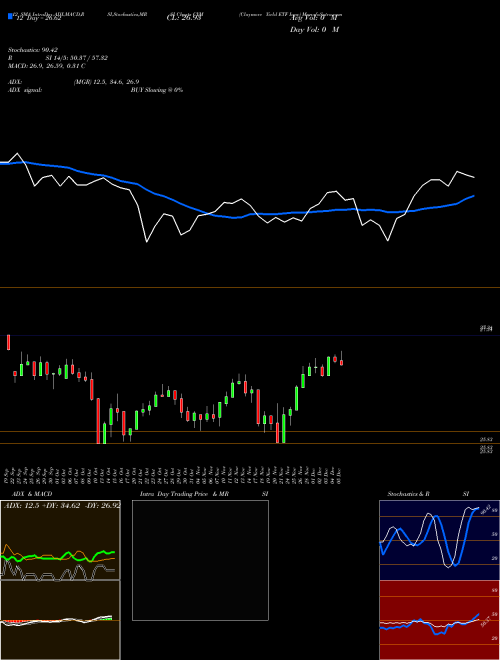
Task: Click 'ADX: 12.5 +DY: 34.62 -DY: 26.92' header
Action: 62,506
